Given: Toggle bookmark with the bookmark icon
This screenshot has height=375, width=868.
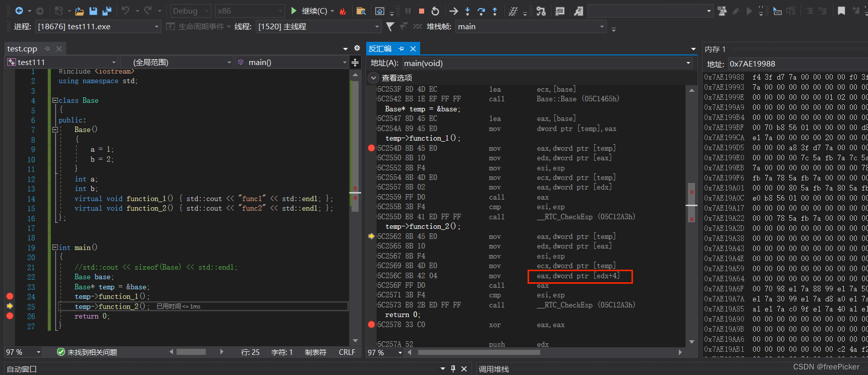Looking at the screenshot, I should pyautogui.click(x=841, y=11).
